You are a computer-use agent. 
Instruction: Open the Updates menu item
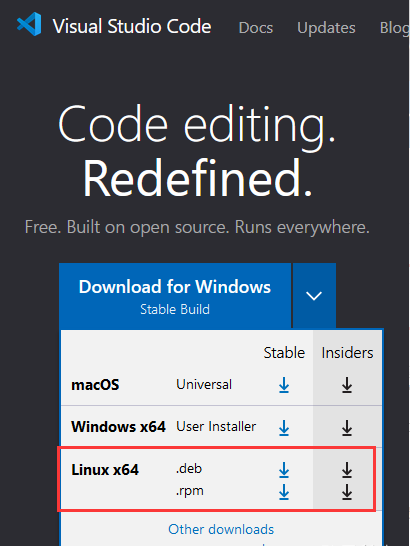point(326,28)
